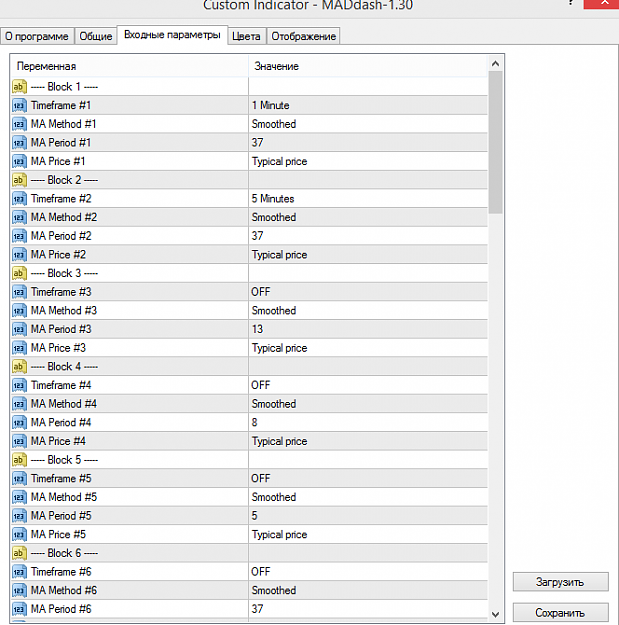Open the О программе tab
The image size is (619, 625).
pos(37,36)
